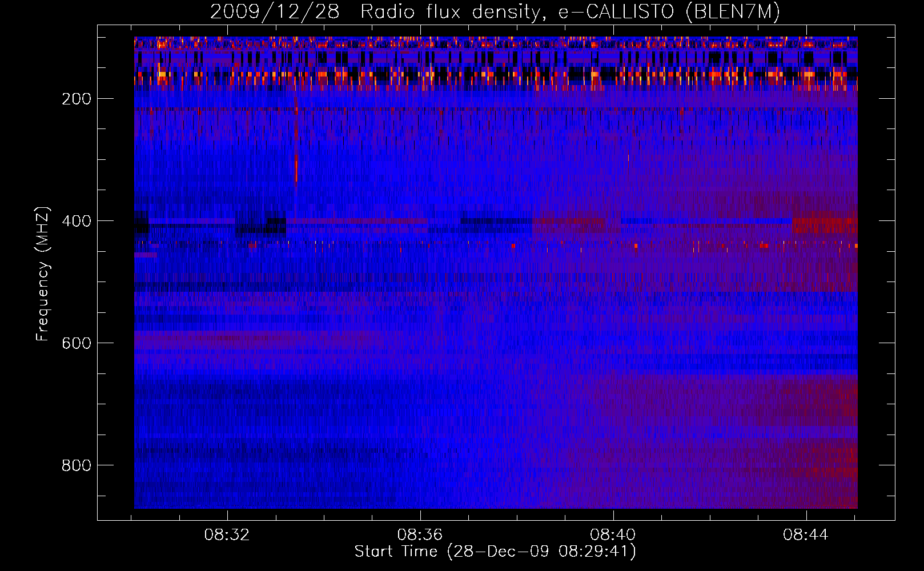
Task: Select the 400 frequency axis label
Action: 77,221
